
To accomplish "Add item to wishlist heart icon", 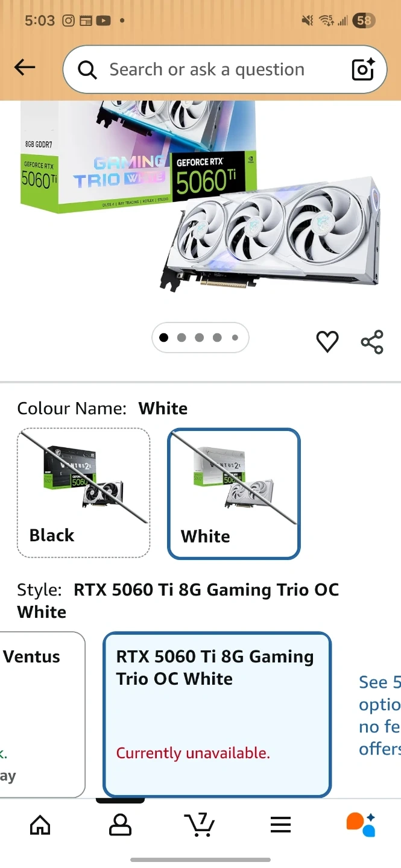I will pyautogui.click(x=327, y=342).
